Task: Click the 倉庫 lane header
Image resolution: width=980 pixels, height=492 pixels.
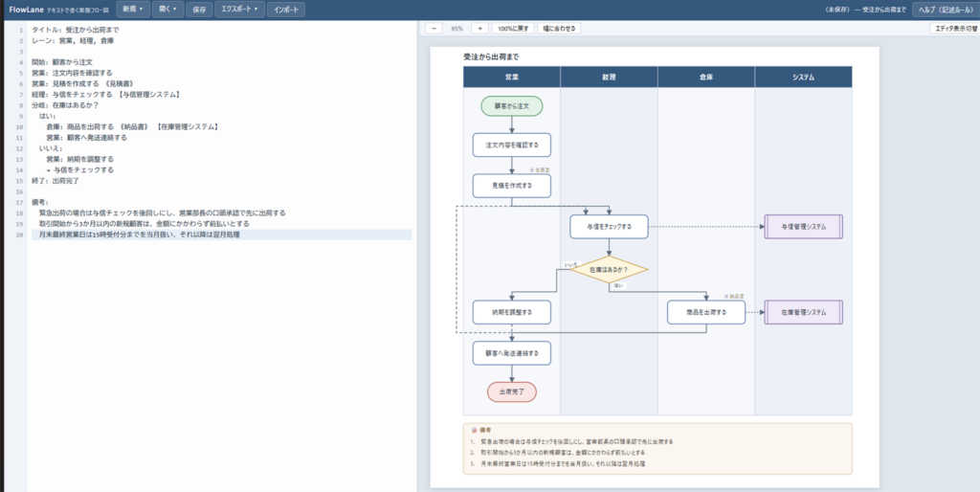Action: coord(706,77)
